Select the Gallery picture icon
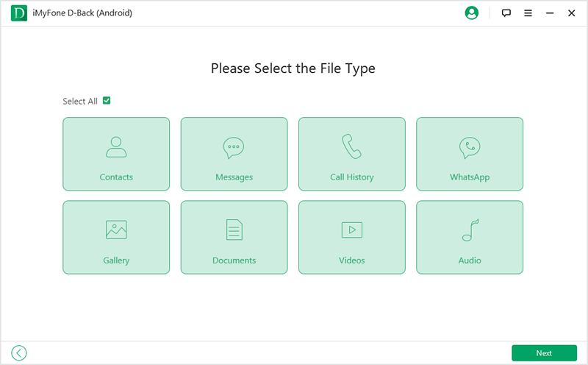The height and width of the screenshot is (365, 588). click(116, 230)
